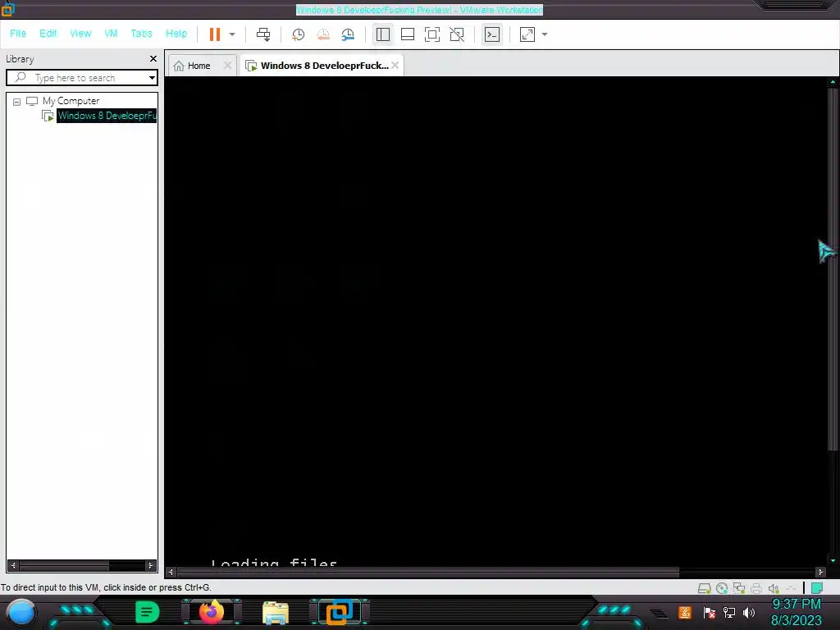
Task: Open File Explorer from the taskbar
Action: pyautogui.click(x=276, y=613)
